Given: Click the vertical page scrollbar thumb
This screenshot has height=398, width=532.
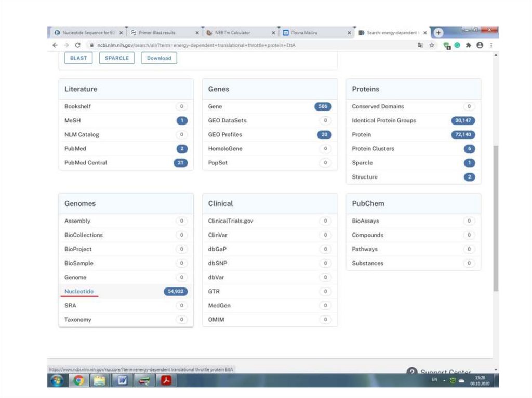Looking at the screenshot, I should [x=496, y=218].
